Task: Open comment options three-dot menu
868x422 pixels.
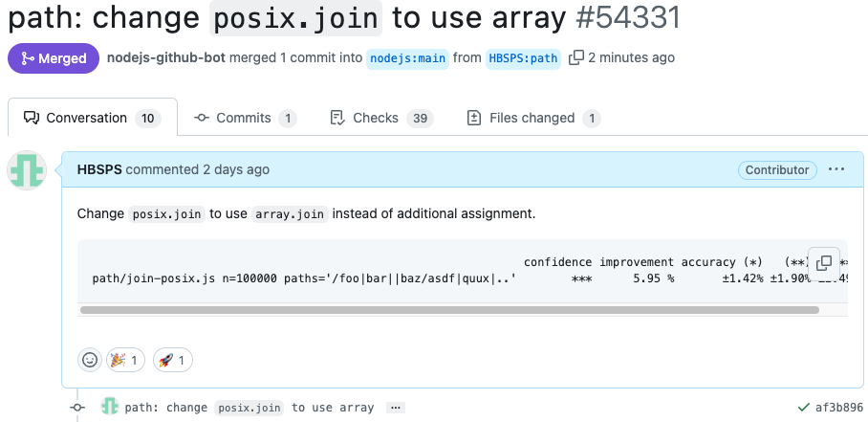Action: [x=835, y=169]
